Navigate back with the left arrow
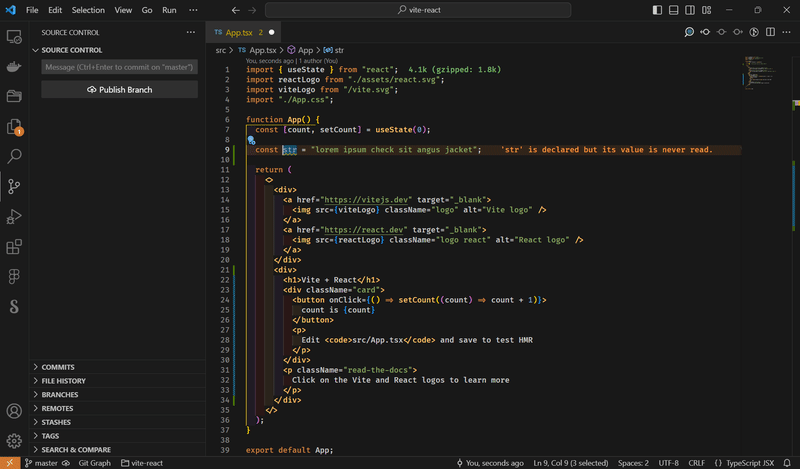Viewport: 800px width, 469px height. click(x=236, y=10)
